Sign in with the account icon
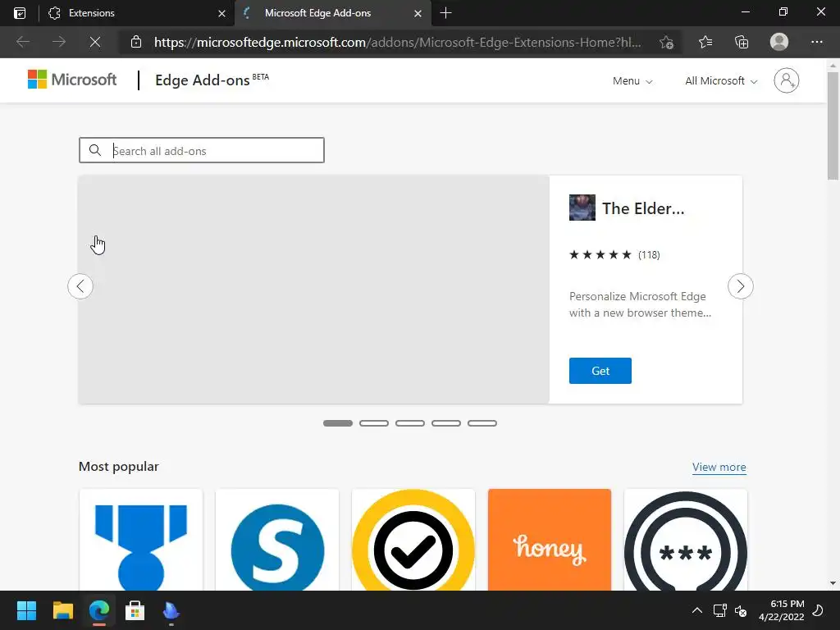Viewport: 840px width, 630px height. [786, 80]
